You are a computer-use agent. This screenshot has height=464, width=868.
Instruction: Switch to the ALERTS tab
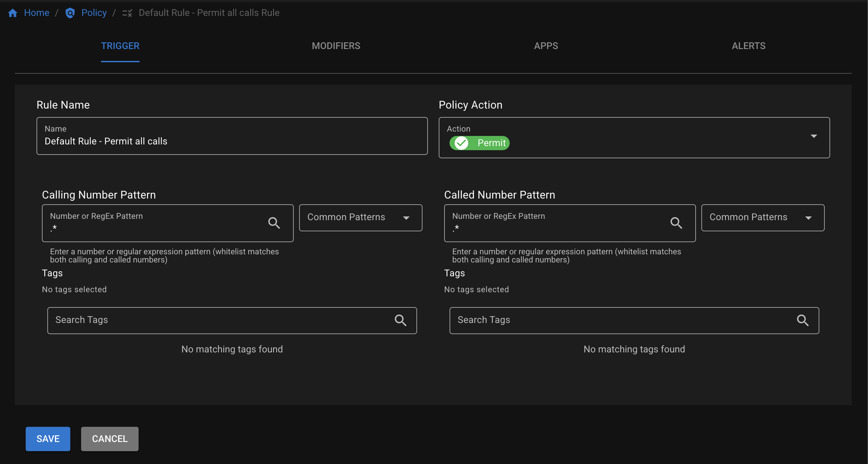[x=748, y=46]
